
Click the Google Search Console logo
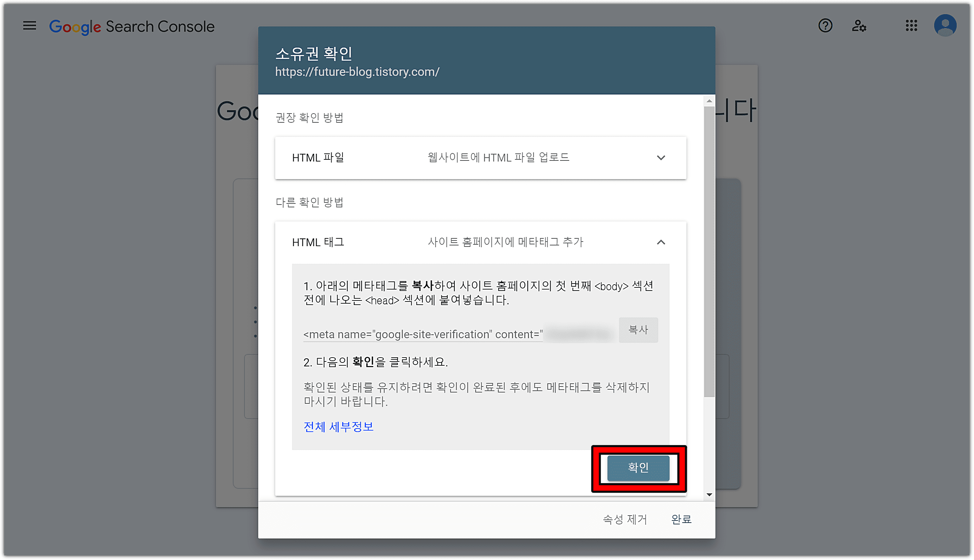click(x=132, y=26)
